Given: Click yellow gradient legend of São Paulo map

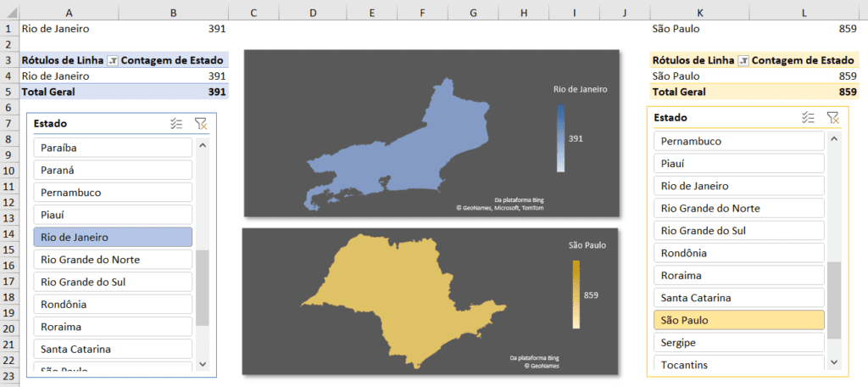Looking at the screenshot, I should click(576, 294).
